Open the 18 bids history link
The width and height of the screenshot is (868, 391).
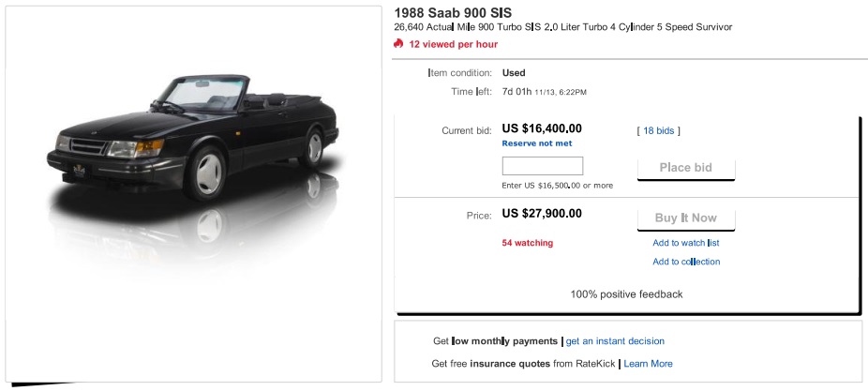(659, 131)
